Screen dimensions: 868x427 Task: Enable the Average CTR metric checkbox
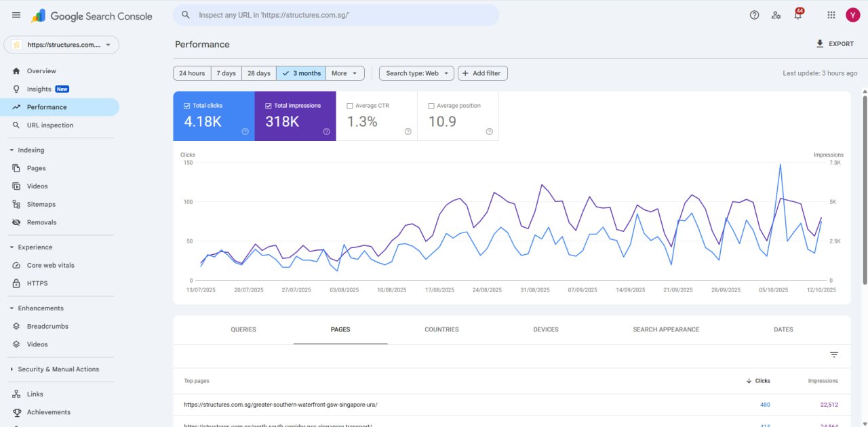[350, 105]
